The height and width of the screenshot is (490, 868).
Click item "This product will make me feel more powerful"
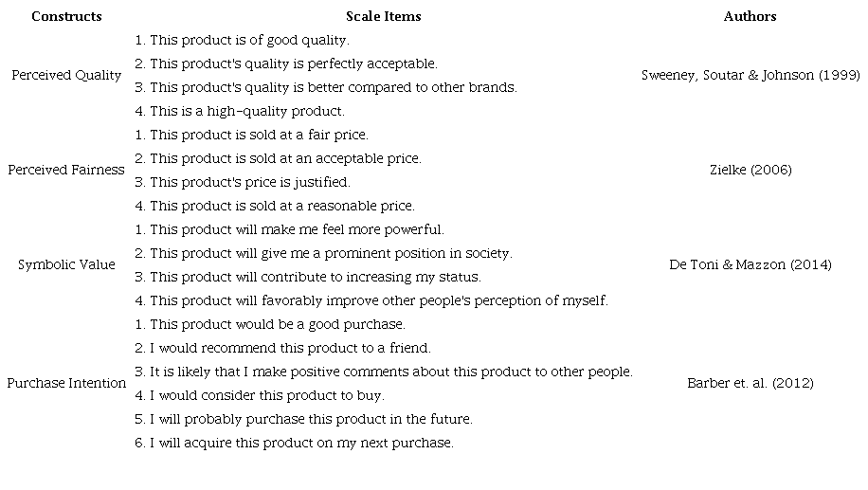click(289, 229)
